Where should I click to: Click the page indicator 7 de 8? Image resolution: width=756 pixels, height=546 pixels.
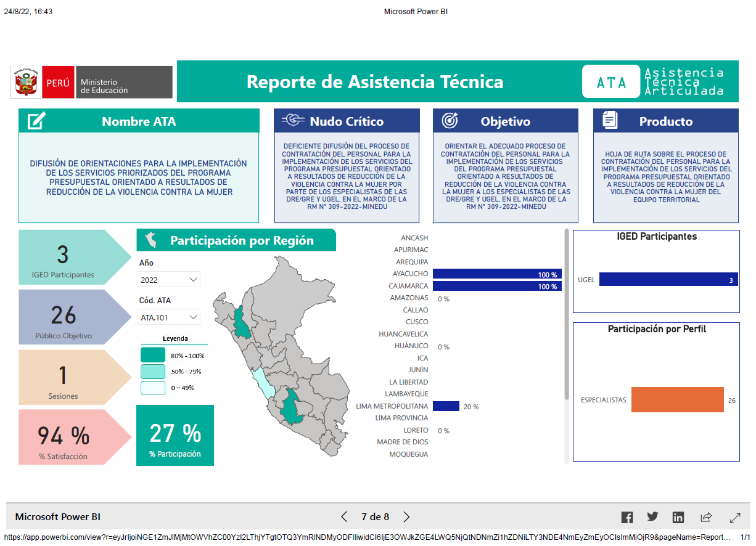[x=375, y=517]
